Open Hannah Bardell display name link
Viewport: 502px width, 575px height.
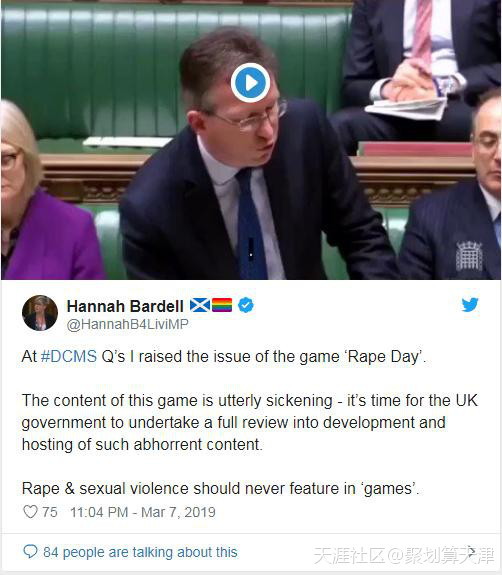click(x=125, y=306)
